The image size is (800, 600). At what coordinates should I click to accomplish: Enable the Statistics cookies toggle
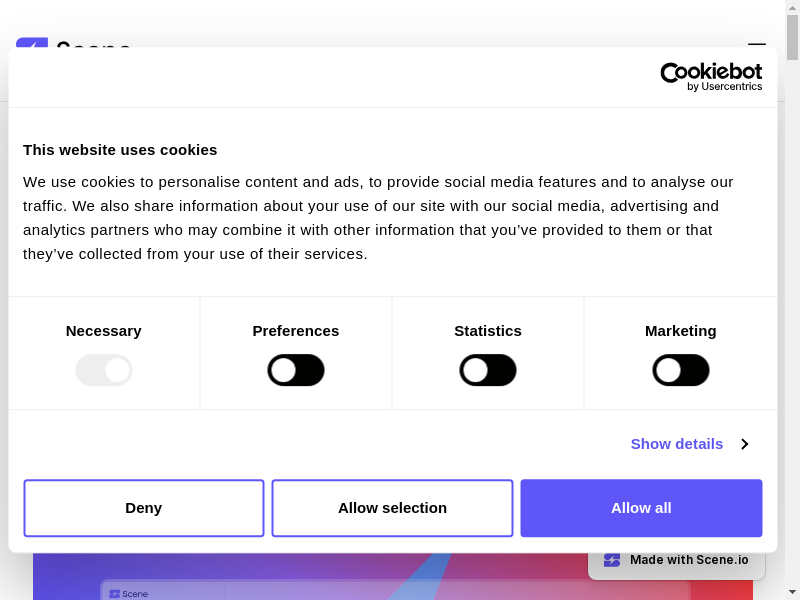click(488, 370)
